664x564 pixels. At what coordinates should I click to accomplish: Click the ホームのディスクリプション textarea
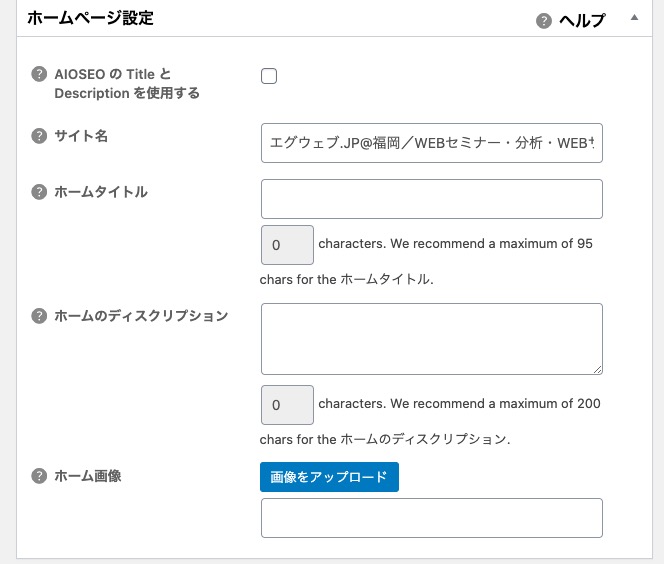tap(431, 339)
